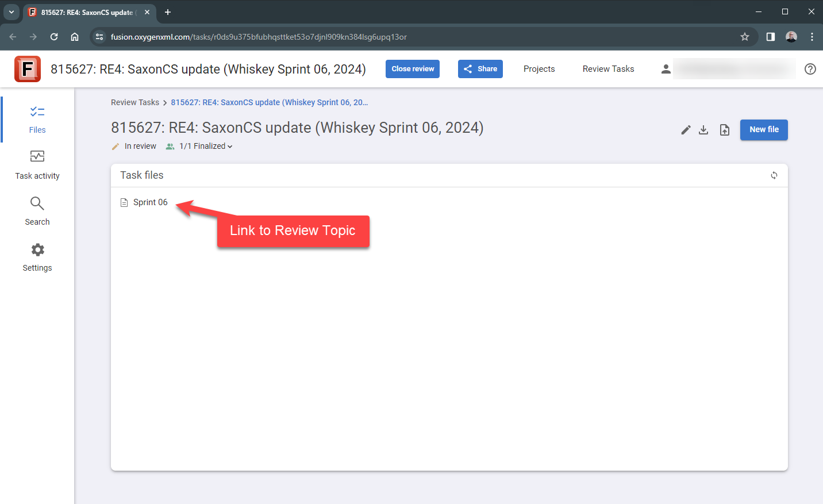Open a new browser tab

click(x=168, y=12)
